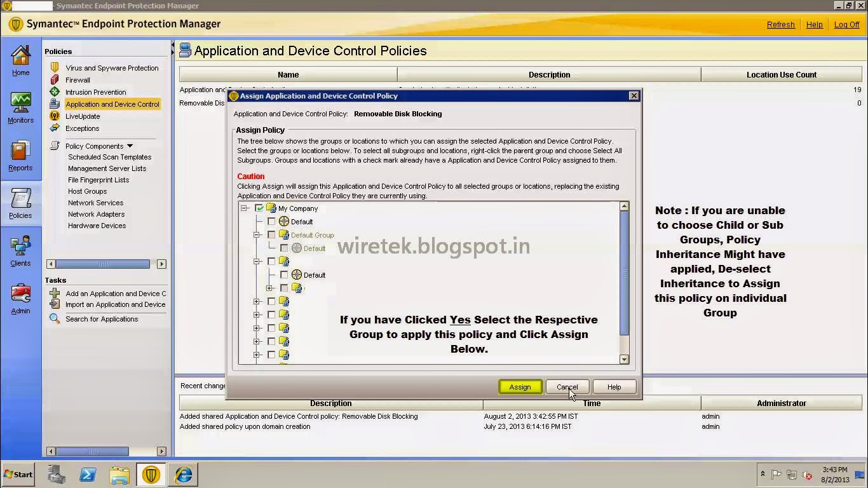Screen dimensions: 868x488
Task: Click Policies list scrollbar right arrow
Action: (161, 264)
